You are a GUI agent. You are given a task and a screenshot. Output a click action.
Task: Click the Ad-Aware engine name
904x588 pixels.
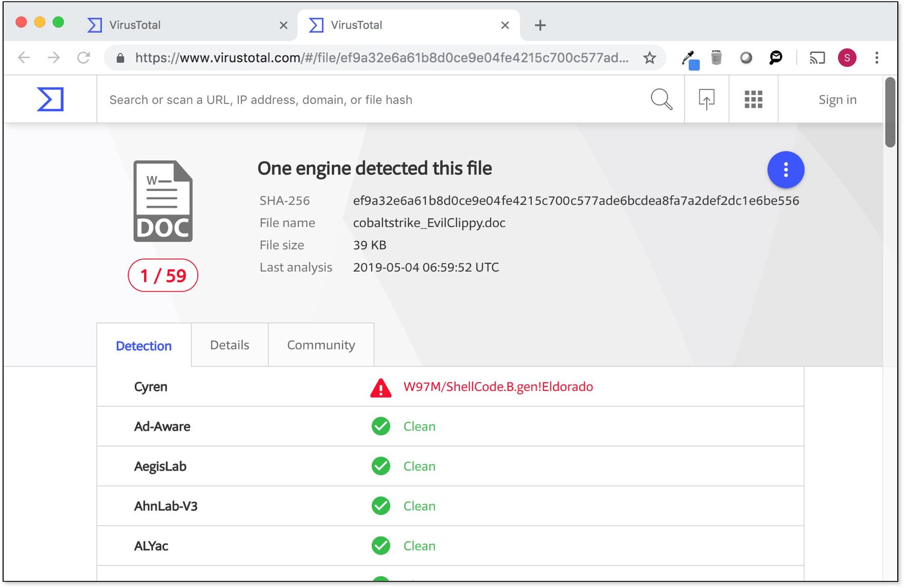pos(162,426)
